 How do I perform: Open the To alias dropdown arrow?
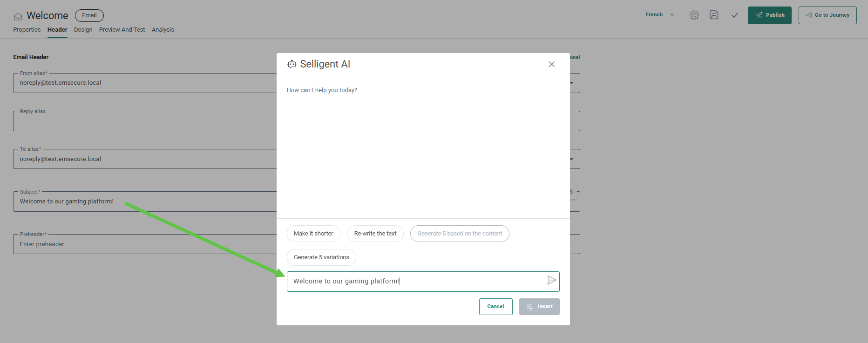tap(571, 159)
